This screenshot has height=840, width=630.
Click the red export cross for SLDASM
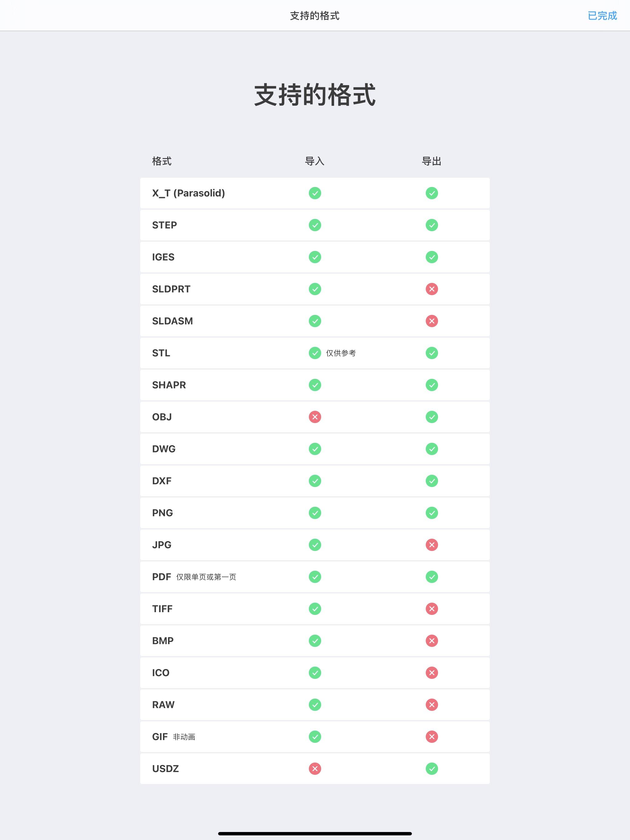pos(432,321)
